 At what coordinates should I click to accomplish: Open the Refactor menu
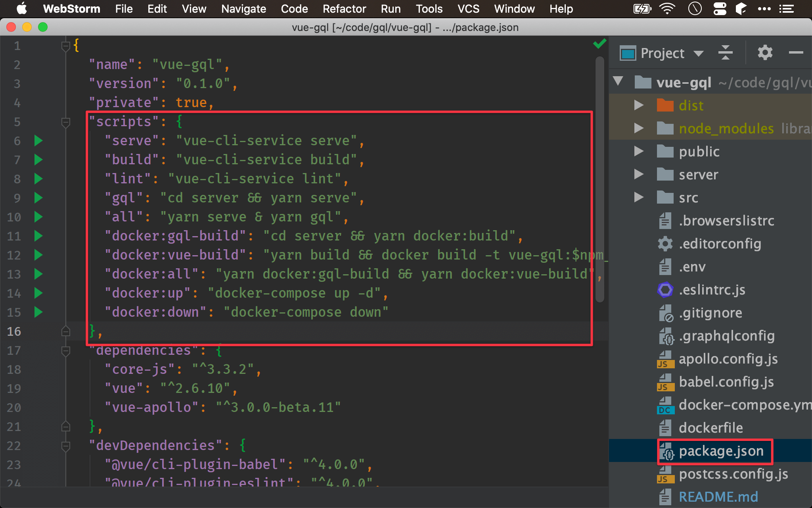click(344, 9)
